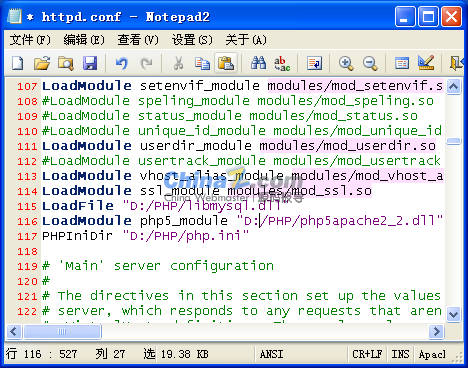Click the CR+LF line ending status field

(x=367, y=354)
